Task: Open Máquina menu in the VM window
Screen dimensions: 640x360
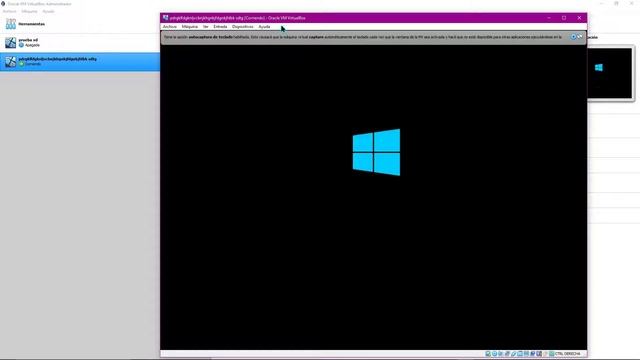Action: click(190, 27)
